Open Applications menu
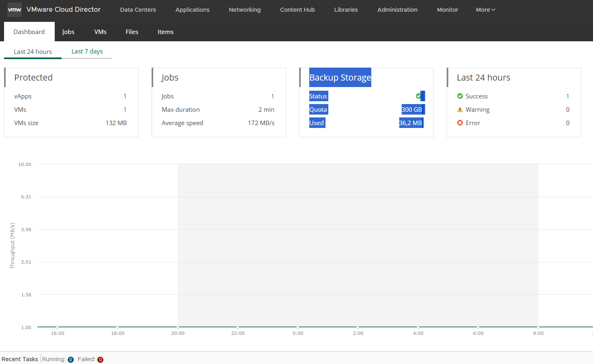 [x=193, y=10]
